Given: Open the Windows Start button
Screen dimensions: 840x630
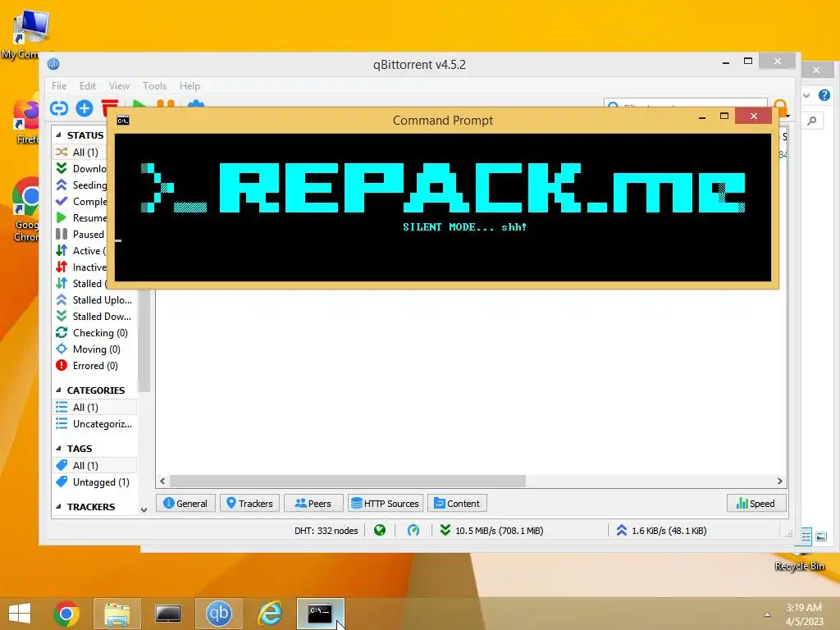Looking at the screenshot, I should pos(20,613).
